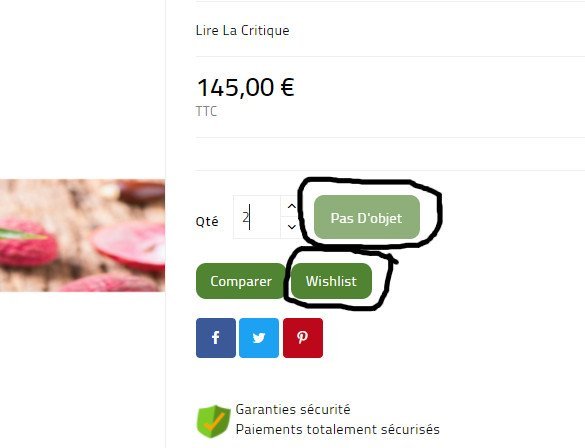This screenshot has height=448, width=585.
Task: Click the euro symbol in the price
Action: (x=287, y=87)
